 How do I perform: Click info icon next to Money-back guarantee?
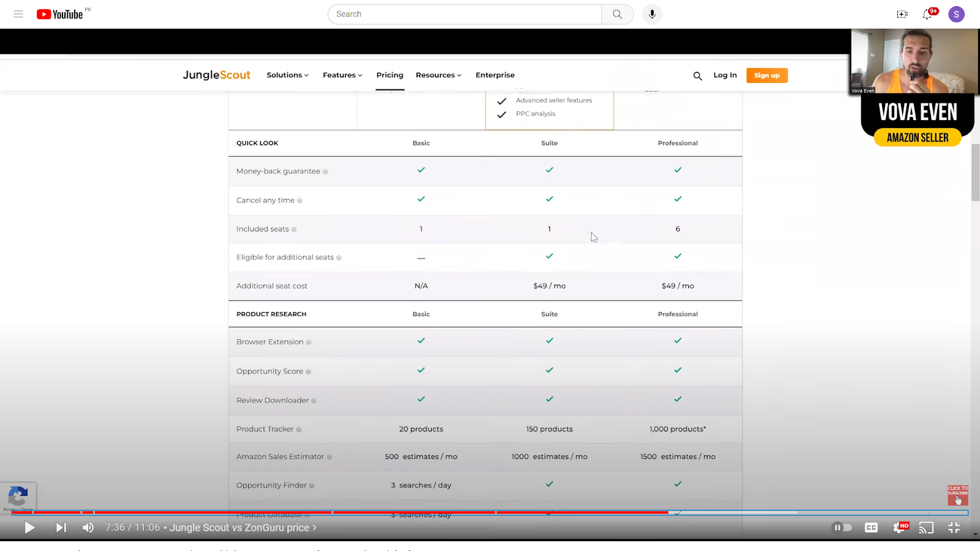(325, 171)
